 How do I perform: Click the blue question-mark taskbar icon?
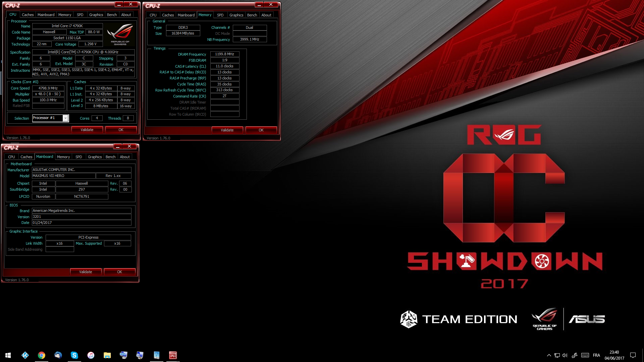pyautogui.click(x=156, y=355)
